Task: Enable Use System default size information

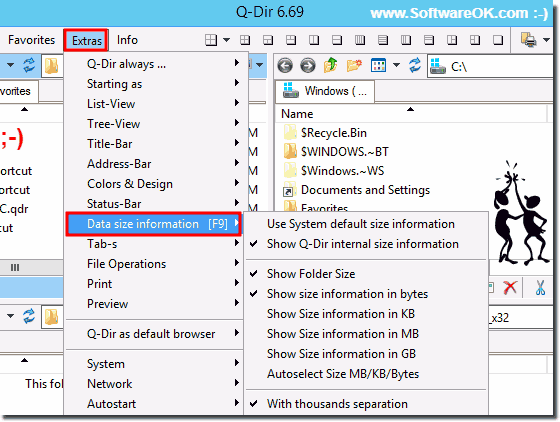Action: point(361,224)
